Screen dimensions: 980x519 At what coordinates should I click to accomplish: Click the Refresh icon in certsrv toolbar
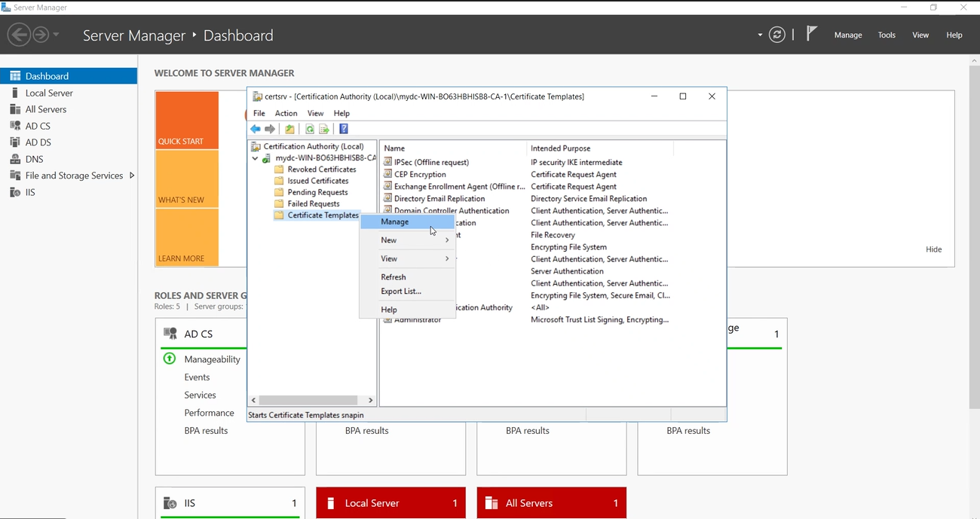[309, 129]
